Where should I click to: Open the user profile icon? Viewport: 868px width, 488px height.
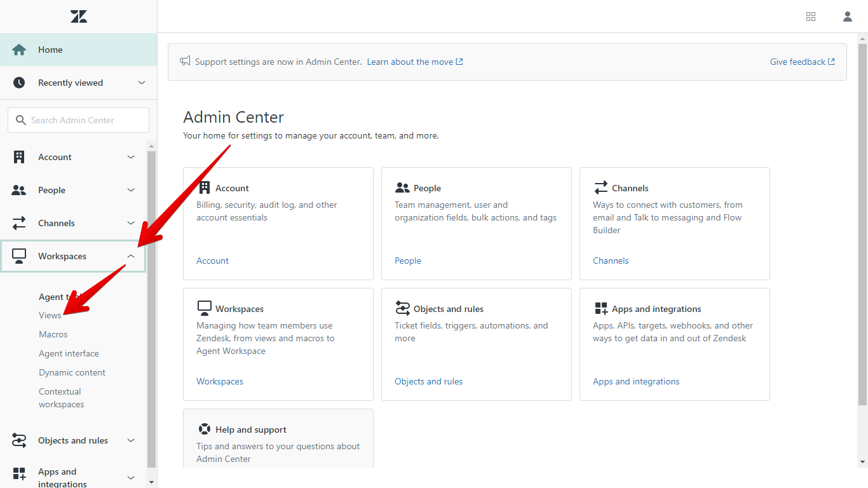pyautogui.click(x=848, y=17)
